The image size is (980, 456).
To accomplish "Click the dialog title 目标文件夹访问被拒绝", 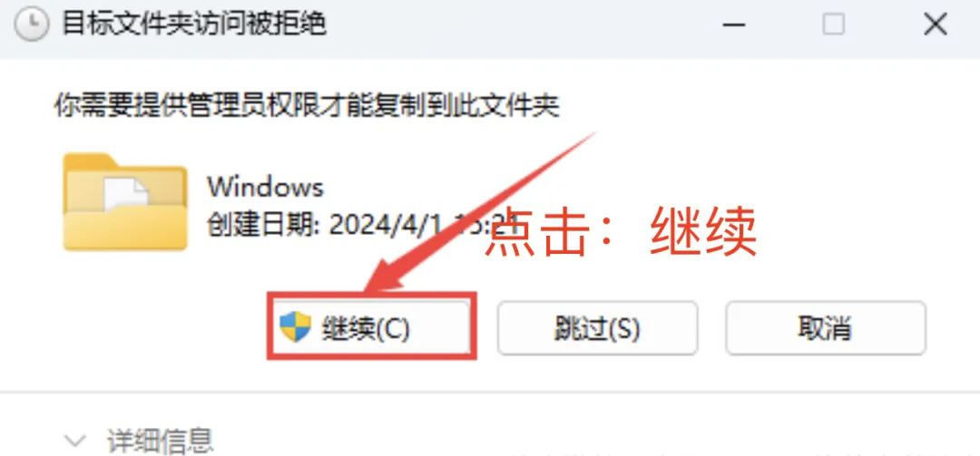I will pos(194,25).
